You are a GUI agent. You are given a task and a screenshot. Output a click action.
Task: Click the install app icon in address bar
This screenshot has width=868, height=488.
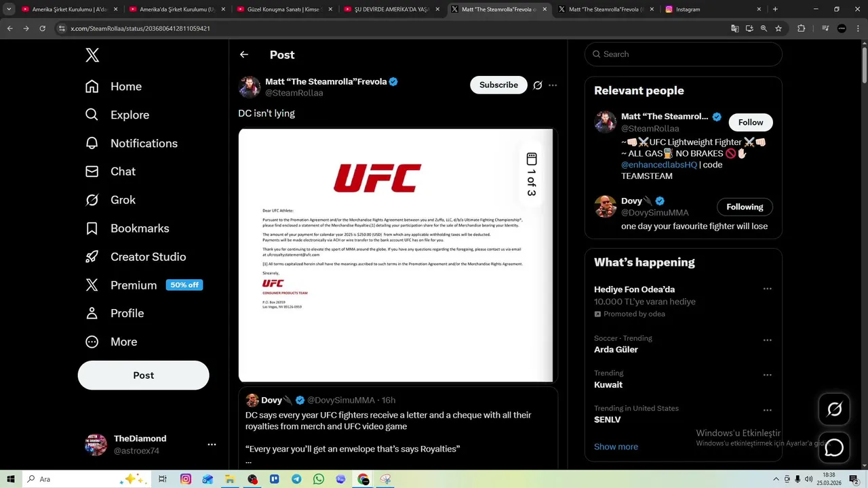pyautogui.click(x=749, y=28)
